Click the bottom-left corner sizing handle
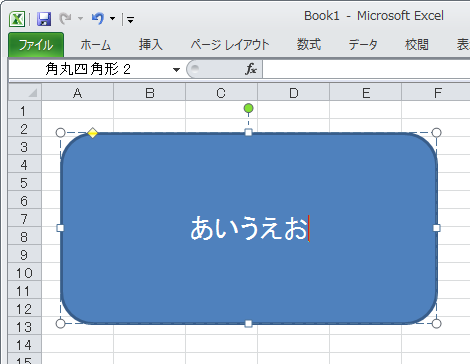This screenshot has width=470, height=364. click(x=60, y=323)
